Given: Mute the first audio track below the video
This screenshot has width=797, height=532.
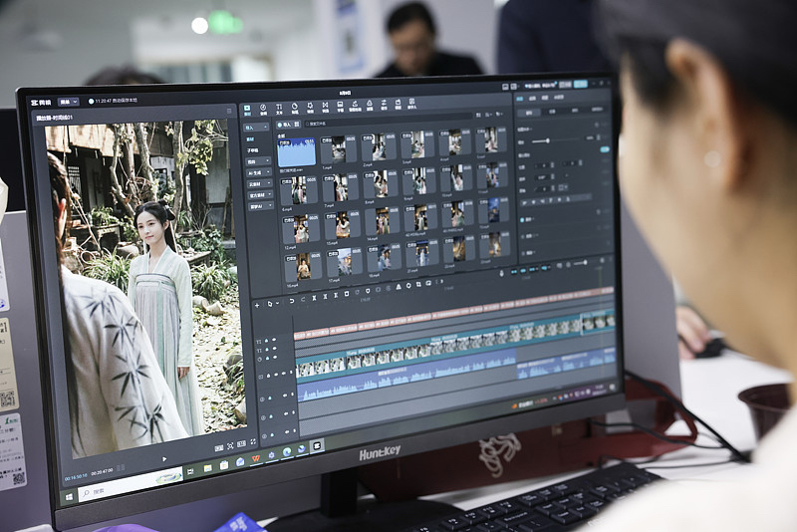Looking at the screenshot, I should (x=285, y=395).
